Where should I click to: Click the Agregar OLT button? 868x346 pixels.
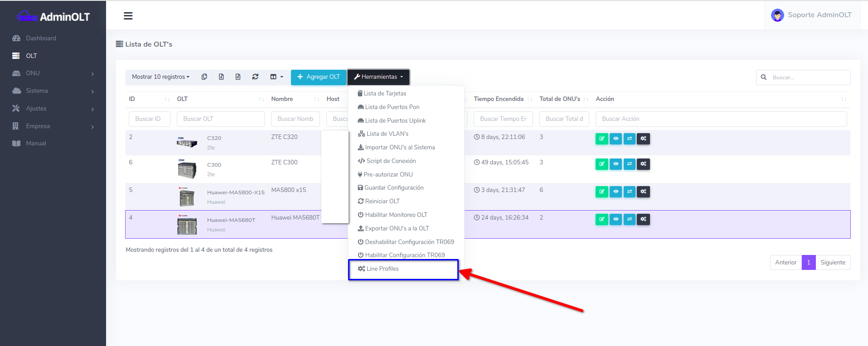(318, 77)
